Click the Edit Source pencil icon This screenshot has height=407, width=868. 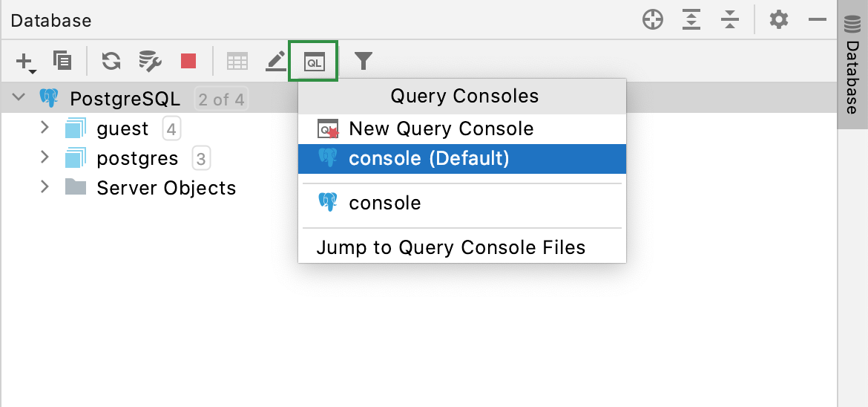(x=276, y=61)
